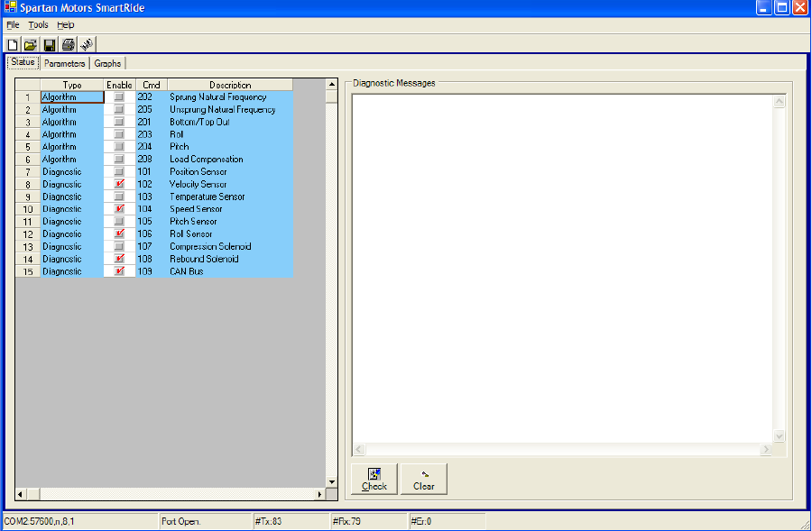Disable Speed Sensor checkbox
The image size is (812, 531).
[119, 209]
